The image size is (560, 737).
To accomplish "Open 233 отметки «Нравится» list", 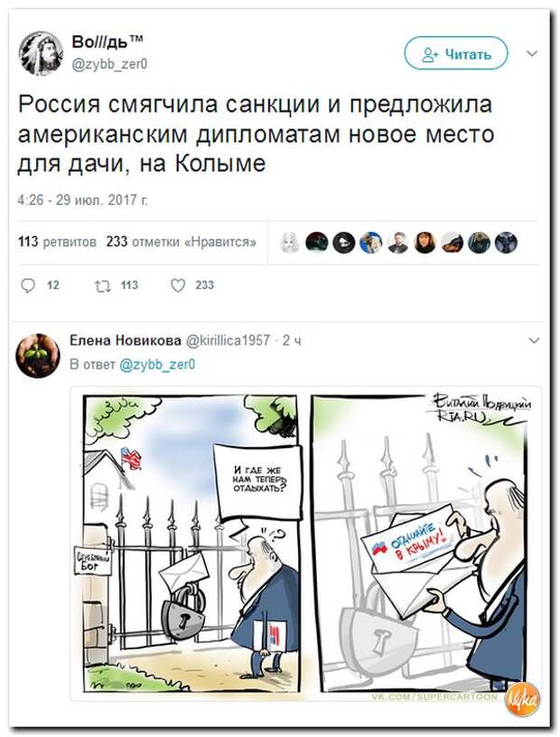I will [182, 242].
